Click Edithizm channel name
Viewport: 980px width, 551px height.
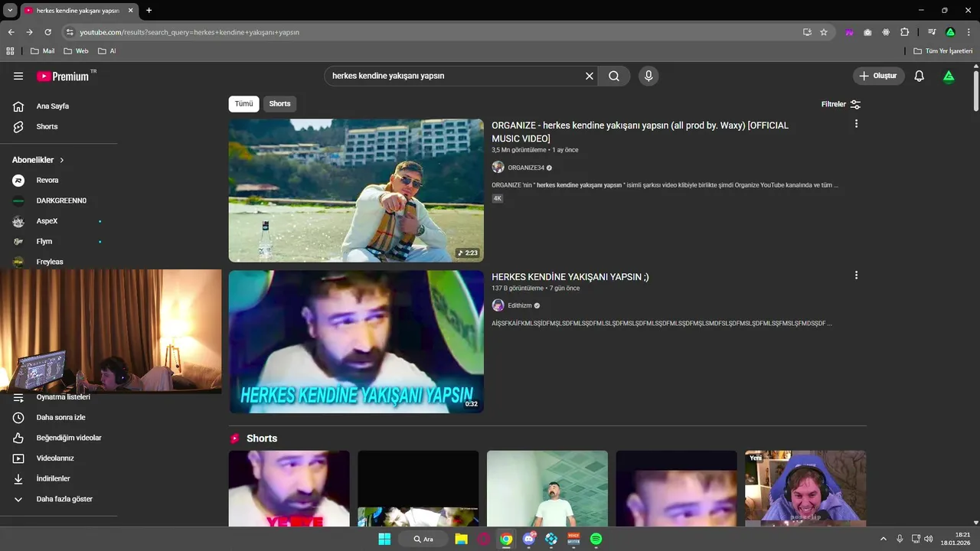(520, 305)
